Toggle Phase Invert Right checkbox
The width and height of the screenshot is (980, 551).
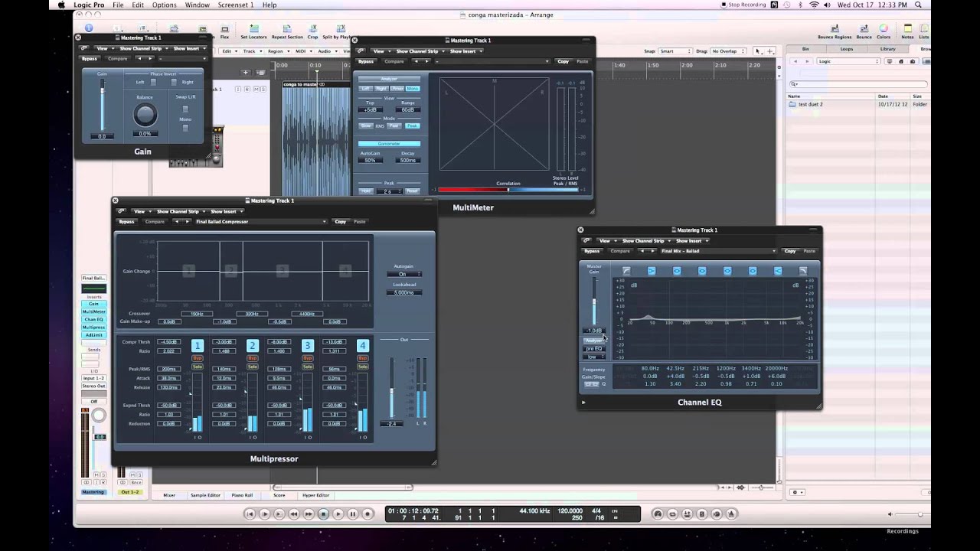[174, 82]
